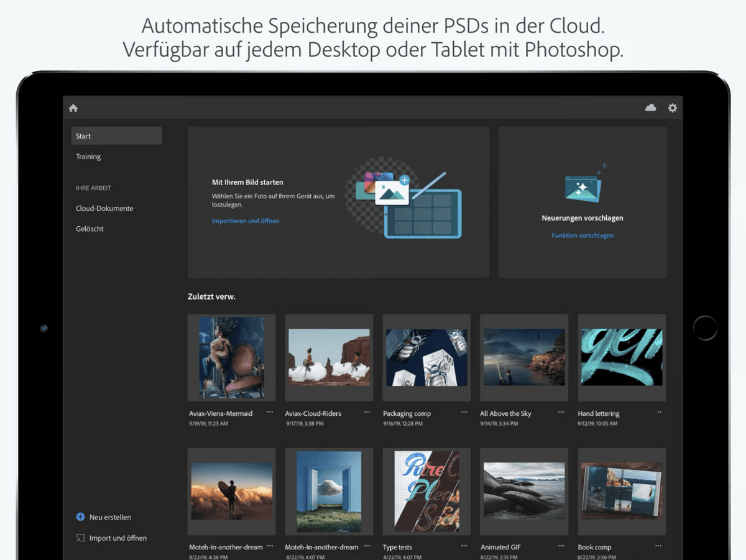The width and height of the screenshot is (746, 560).
Task: Open the Packaging comp thumbnail
Action: (426, 357)
